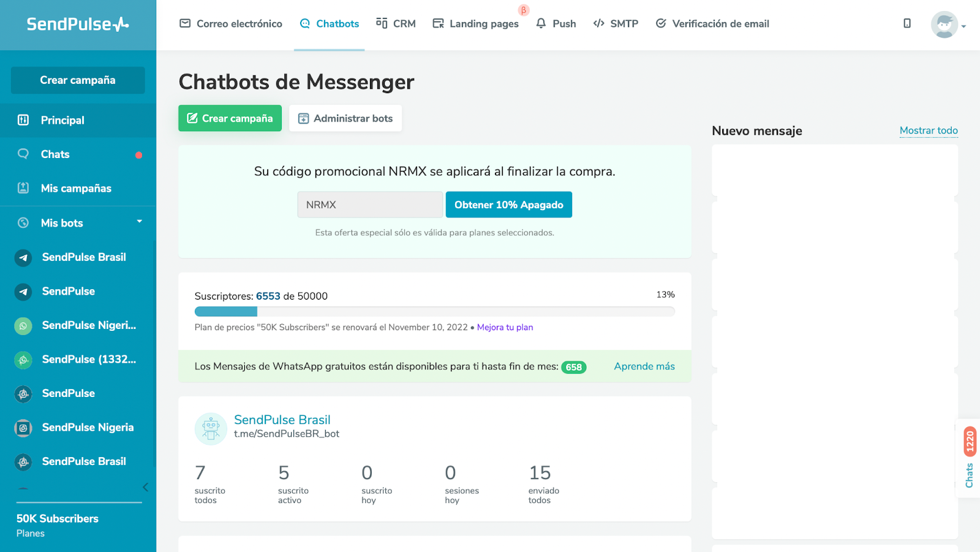Open Mis campañas sidebar icon

(23, 188)
